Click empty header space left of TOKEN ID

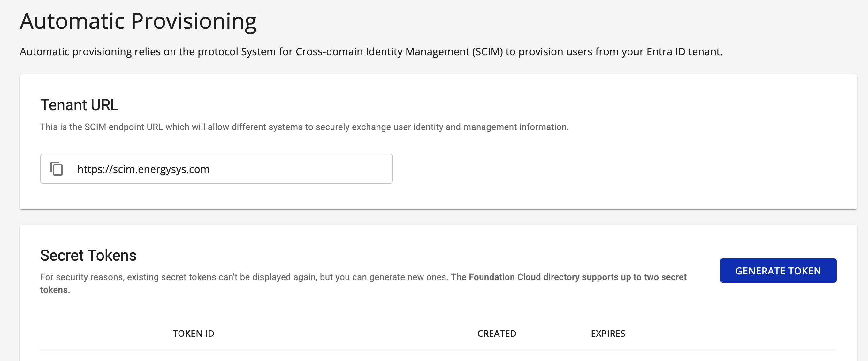click(101, 333)
